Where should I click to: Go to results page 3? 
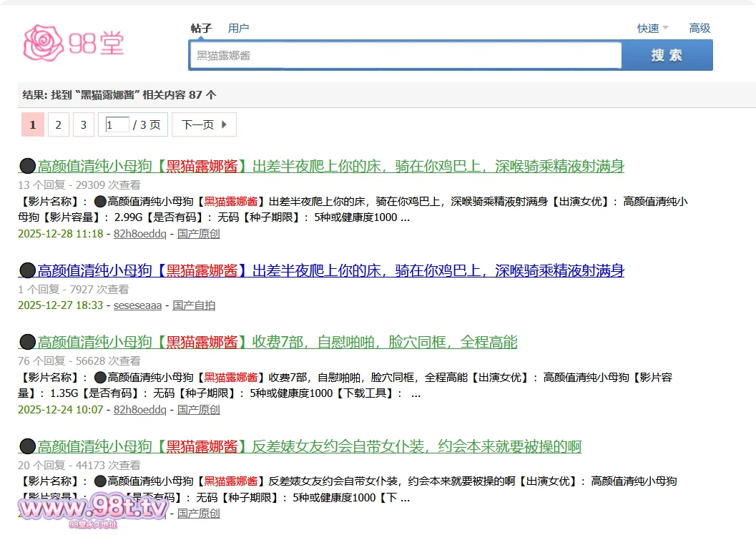83,124
